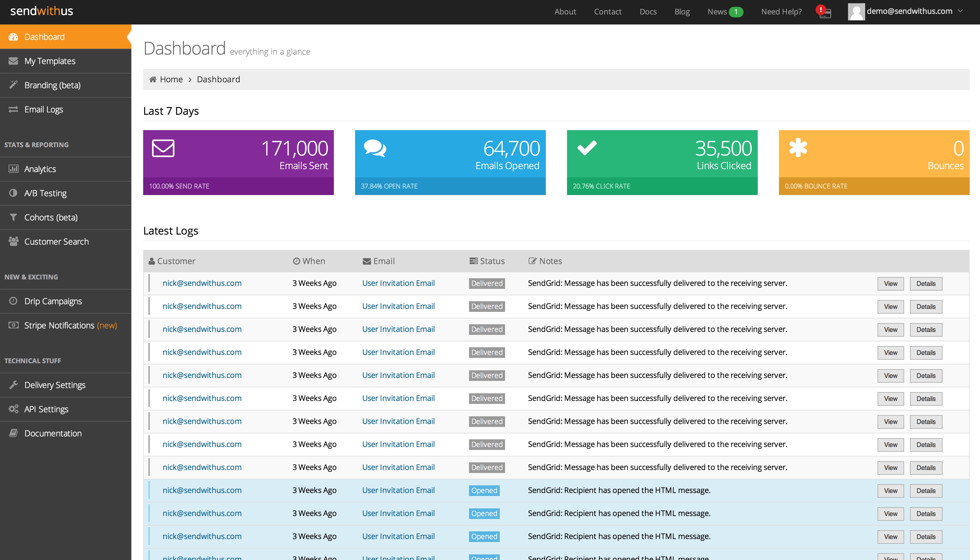Click View button on first log row
Screen dimensions: 980x560
890,284
